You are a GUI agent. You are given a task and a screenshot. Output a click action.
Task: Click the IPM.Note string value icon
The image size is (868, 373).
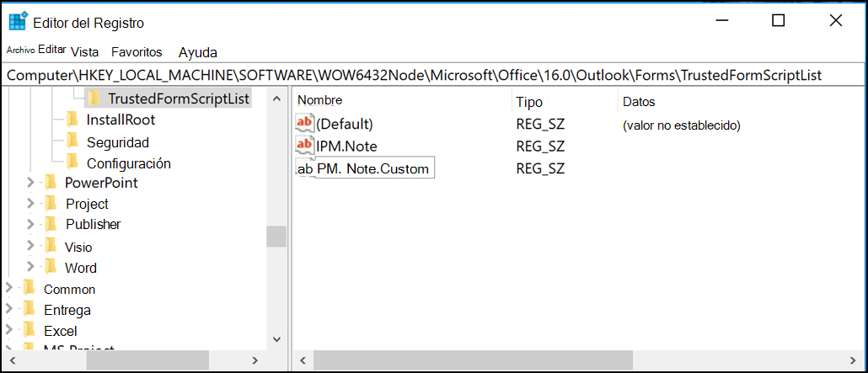click(305, 146)
